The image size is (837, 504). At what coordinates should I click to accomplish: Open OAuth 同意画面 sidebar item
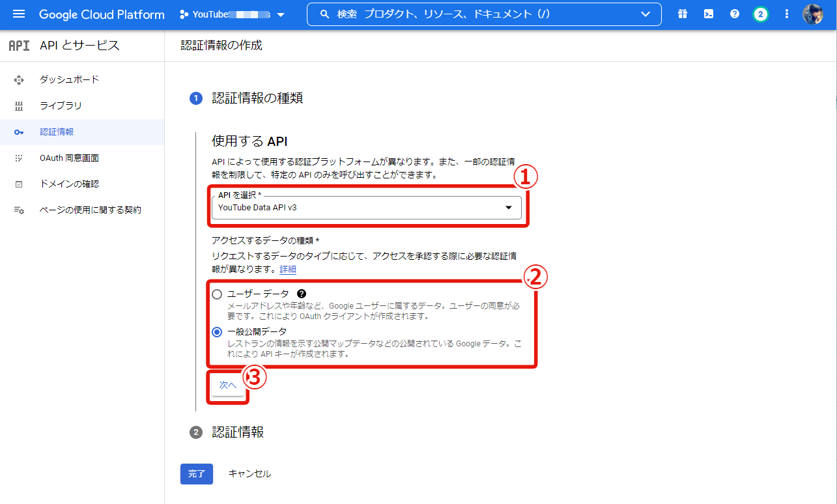click(69, 158)
